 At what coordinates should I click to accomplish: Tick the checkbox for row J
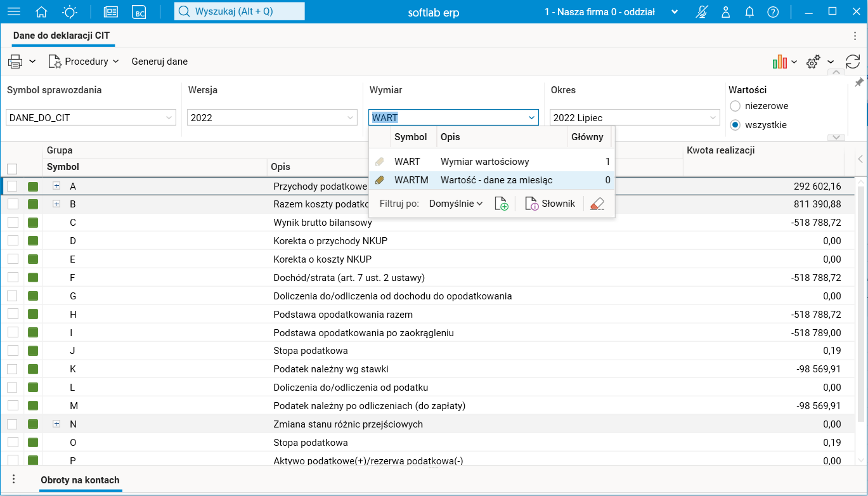[x=12, y=351]
